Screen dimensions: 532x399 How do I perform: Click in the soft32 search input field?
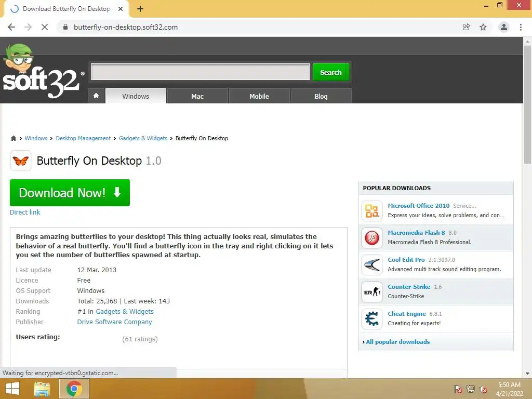[x=200, y=72]
